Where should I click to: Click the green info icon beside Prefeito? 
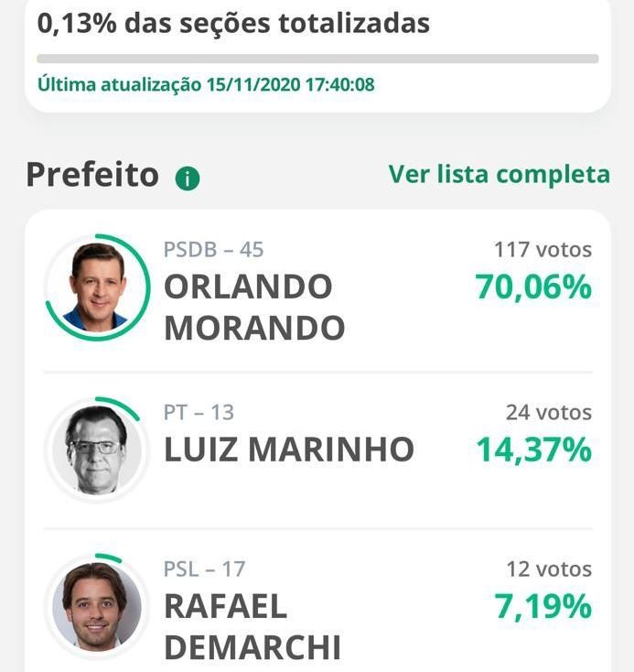188,179
